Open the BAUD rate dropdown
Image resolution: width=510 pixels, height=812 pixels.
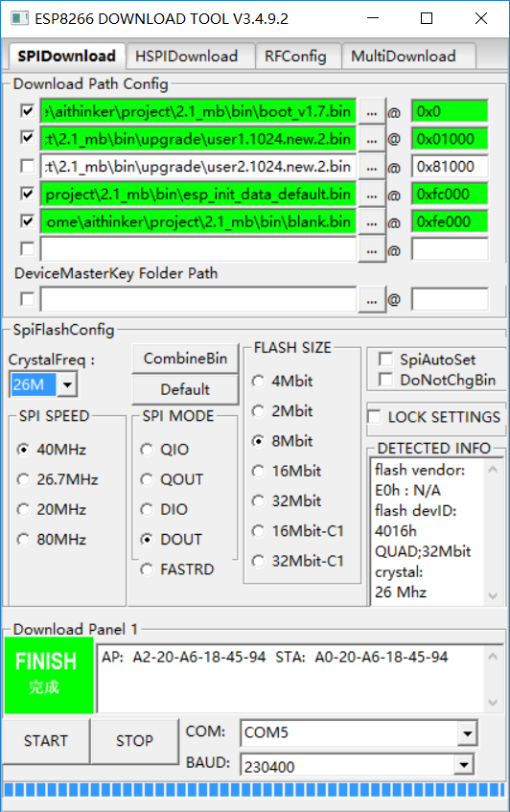coord(464,764)
